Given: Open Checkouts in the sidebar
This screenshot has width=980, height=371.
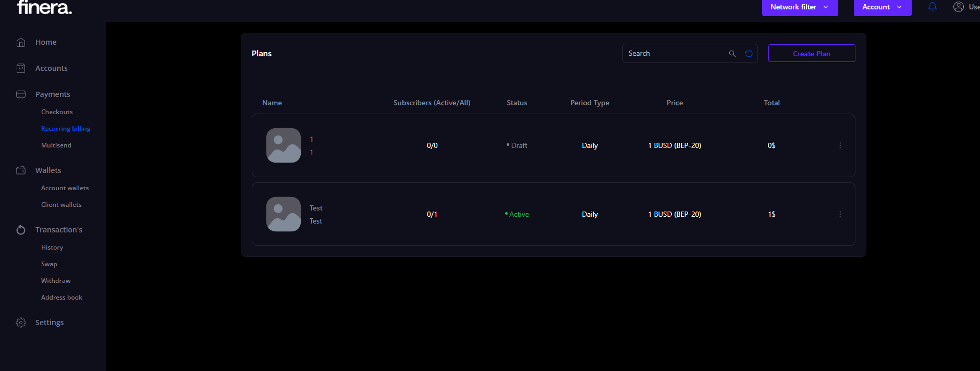Looking at the screenshot, I should point(57,112).
